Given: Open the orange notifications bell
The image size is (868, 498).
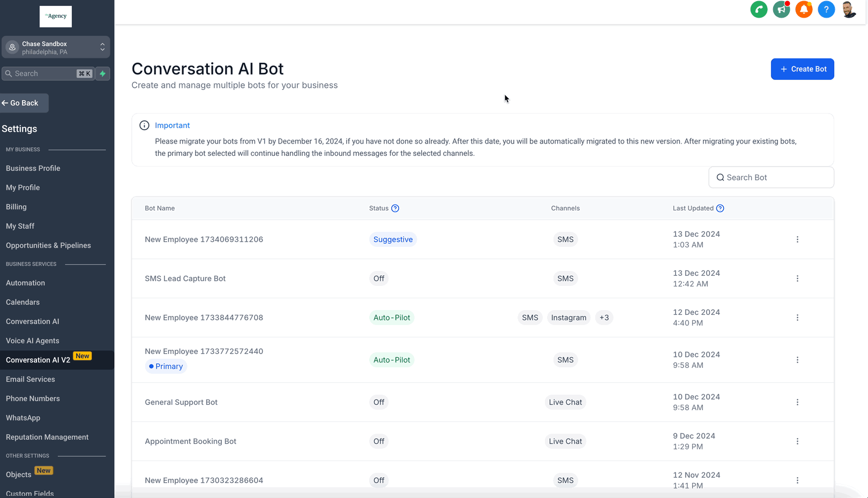Looking at the screenshot, I should pos(804,10).
